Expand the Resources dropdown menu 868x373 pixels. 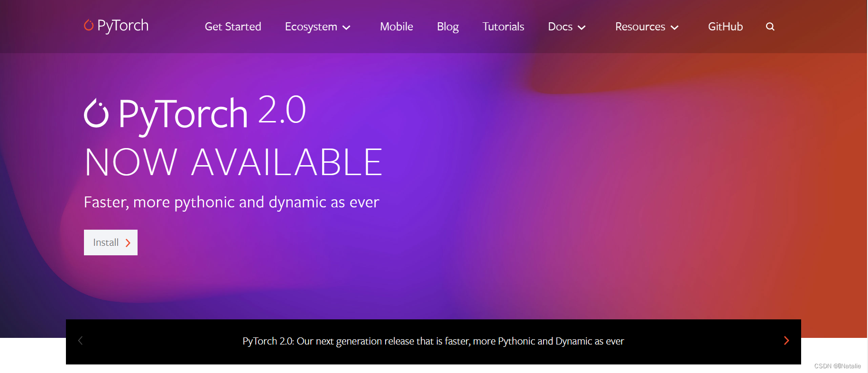[646, 27]
